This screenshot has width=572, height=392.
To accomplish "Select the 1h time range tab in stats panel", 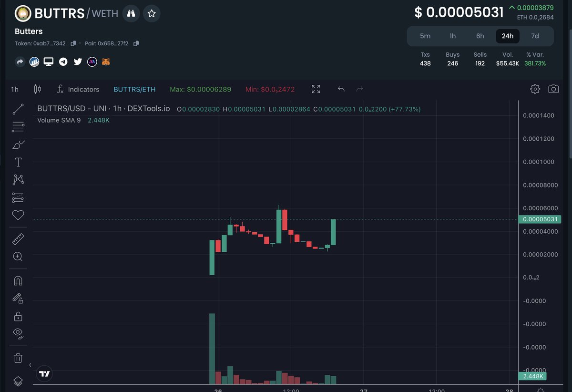I will click(453, 36).
